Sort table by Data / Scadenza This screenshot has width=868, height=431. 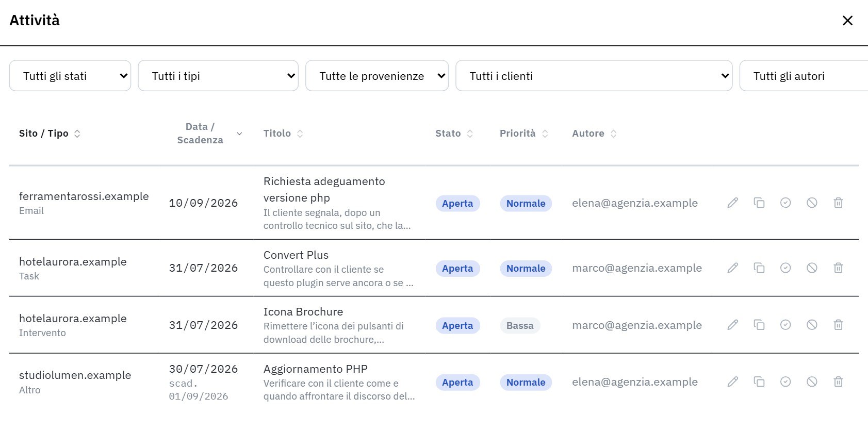pyautogui.click(x=206, y=134)
